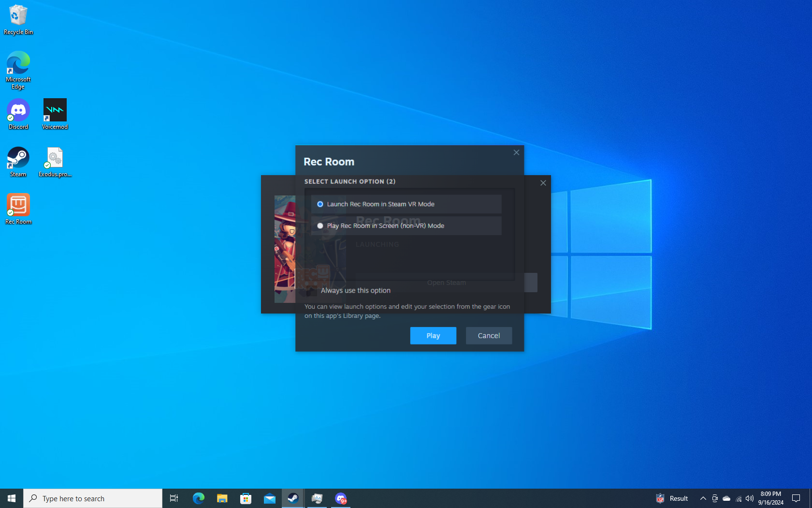Screen dimensions: 812x508
Task: Close the Rec Room launch options dialog
Action: tap(516, 152)
